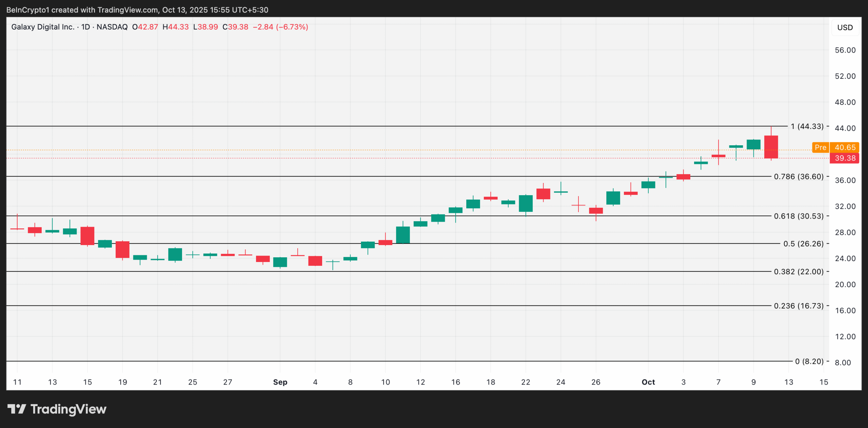Select the Galaxy Digital Inc. symbol title
Viewport: 868px width, 428px height.
43,27
